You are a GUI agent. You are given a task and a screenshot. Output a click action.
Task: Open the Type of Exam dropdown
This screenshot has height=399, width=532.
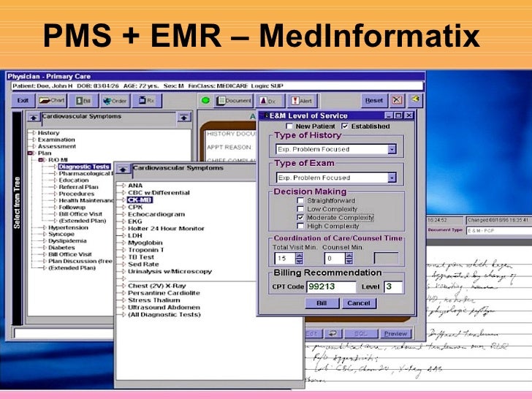(392, 178)
